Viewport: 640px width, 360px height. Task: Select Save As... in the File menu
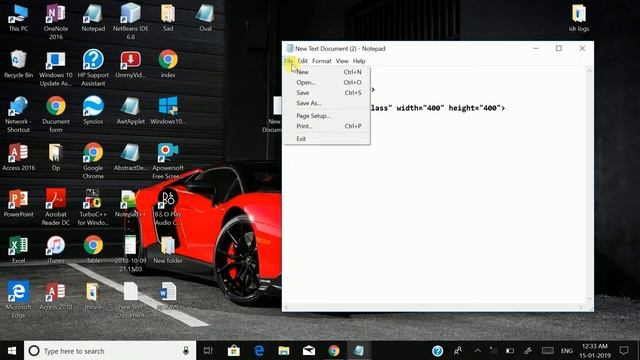[327, 103]
